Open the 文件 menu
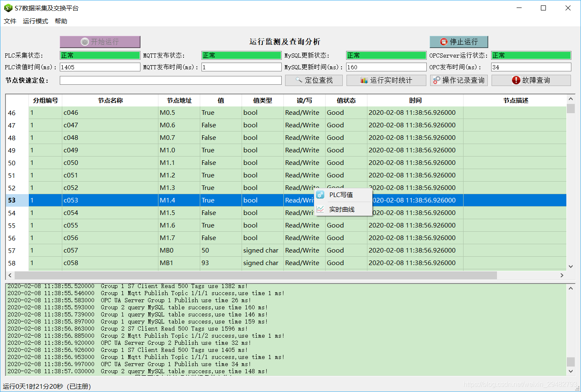581x392 pixels. point(10,21)
